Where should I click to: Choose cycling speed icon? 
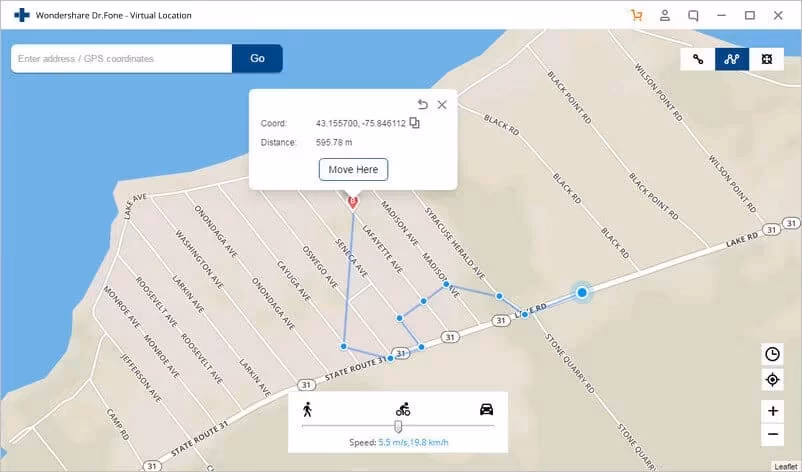(x=402, y=409)
